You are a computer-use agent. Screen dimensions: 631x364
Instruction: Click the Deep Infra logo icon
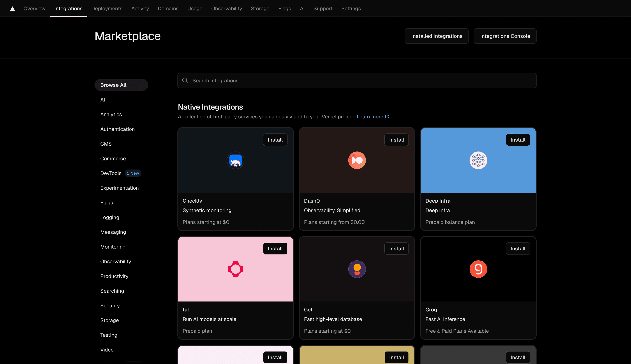click(478, 160)
